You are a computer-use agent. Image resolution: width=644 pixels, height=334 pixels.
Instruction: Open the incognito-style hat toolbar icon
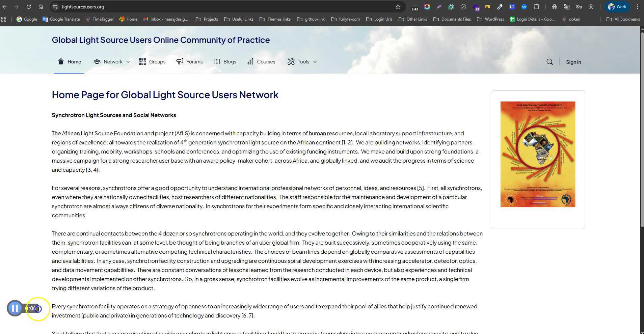point(555,7)
